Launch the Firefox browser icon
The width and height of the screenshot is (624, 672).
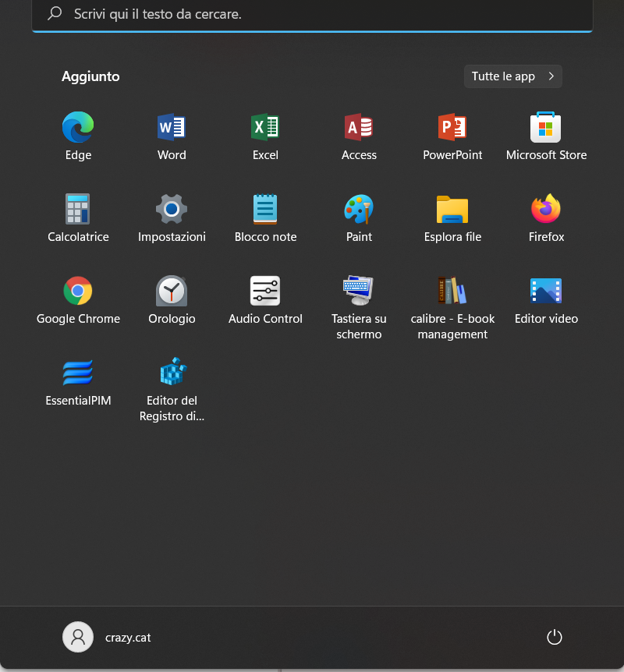(x=546, y=209)
